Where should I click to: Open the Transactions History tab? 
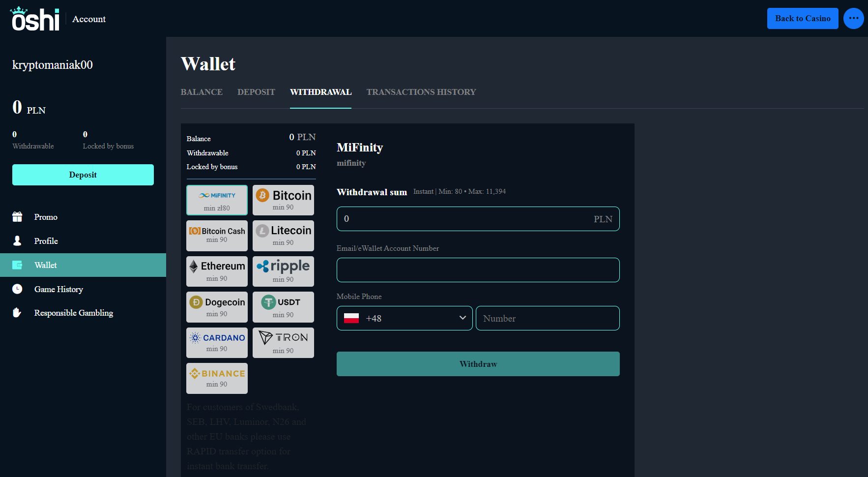[x=421, y=92]
